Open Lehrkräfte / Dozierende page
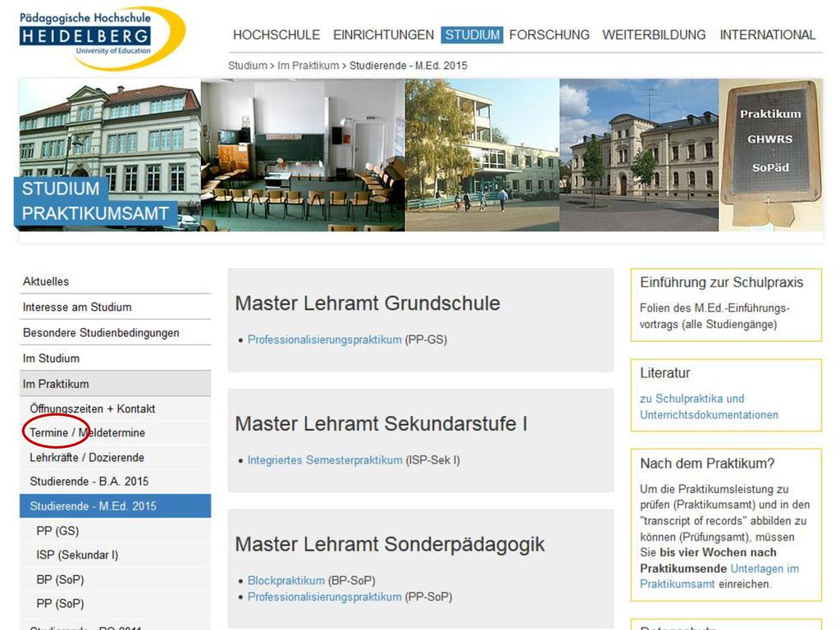Viewport: 840px width, 630px height. coord(115,458)
